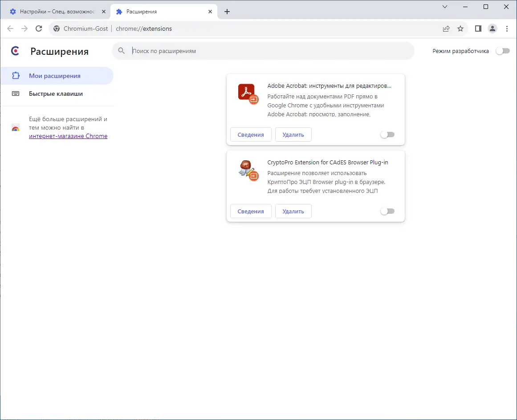Click the CryptoPro extension icon

click(x=248, y=171)
